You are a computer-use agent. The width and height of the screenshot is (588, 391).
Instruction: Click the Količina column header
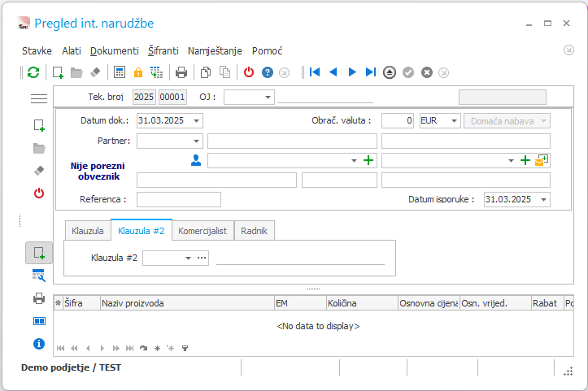pyautogui.click(x=362, y=303)
